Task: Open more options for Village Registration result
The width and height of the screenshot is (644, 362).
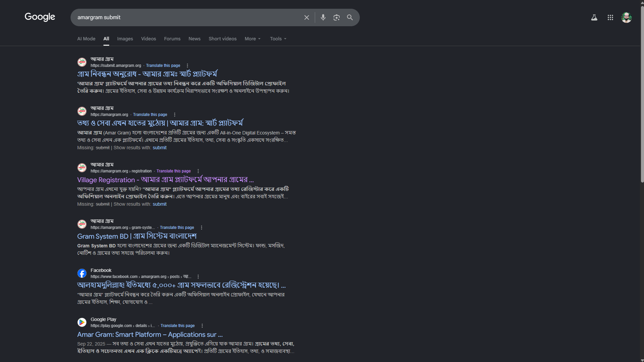Action: [x=198, y=171]
